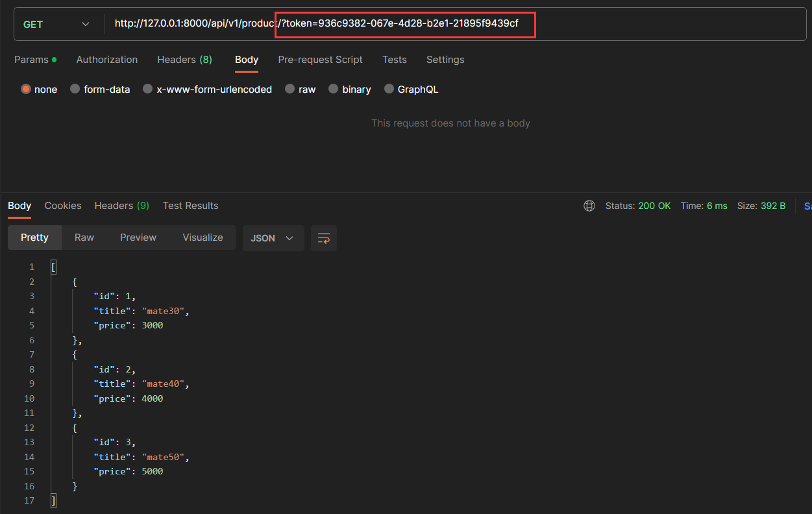Select the raw body type radio

290,90
